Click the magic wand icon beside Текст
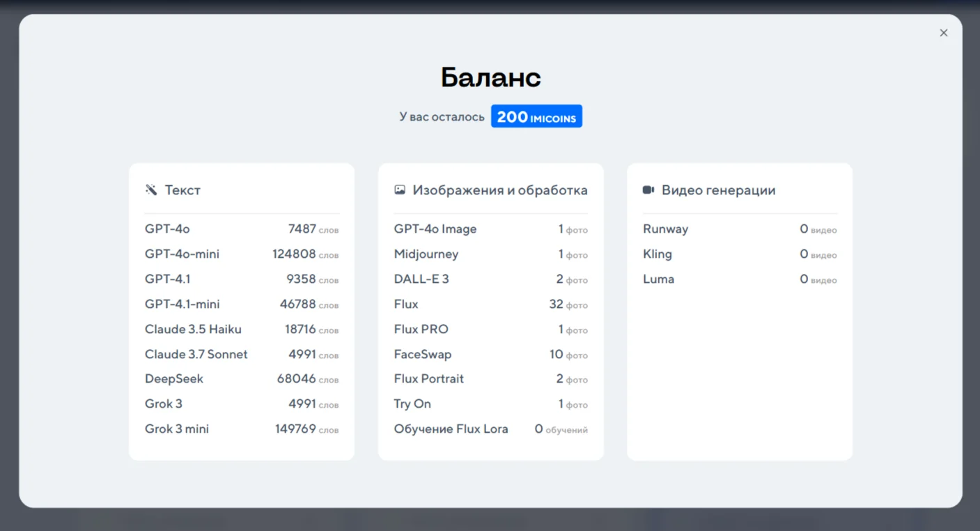 [x=151, y=190]
